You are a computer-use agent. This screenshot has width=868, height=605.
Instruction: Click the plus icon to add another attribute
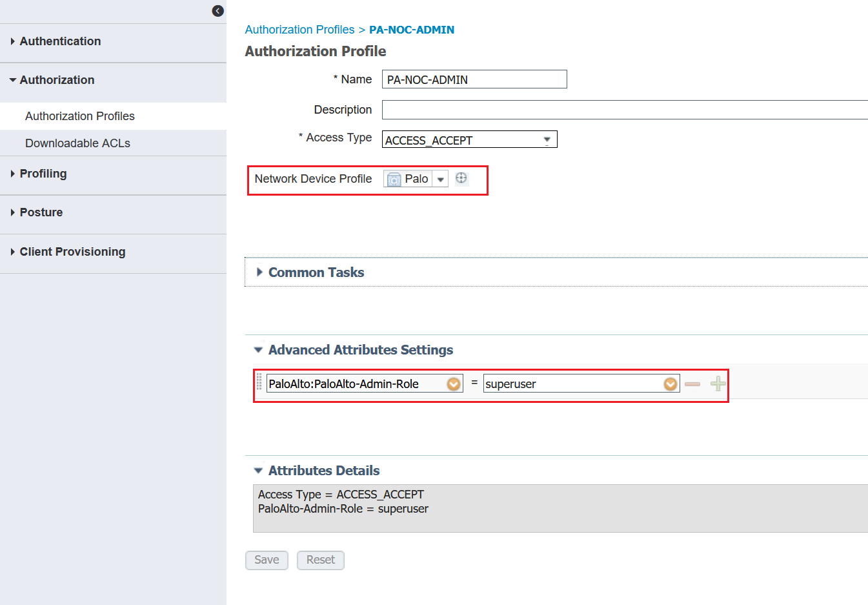pyautogui.click(x=717, y=383)
